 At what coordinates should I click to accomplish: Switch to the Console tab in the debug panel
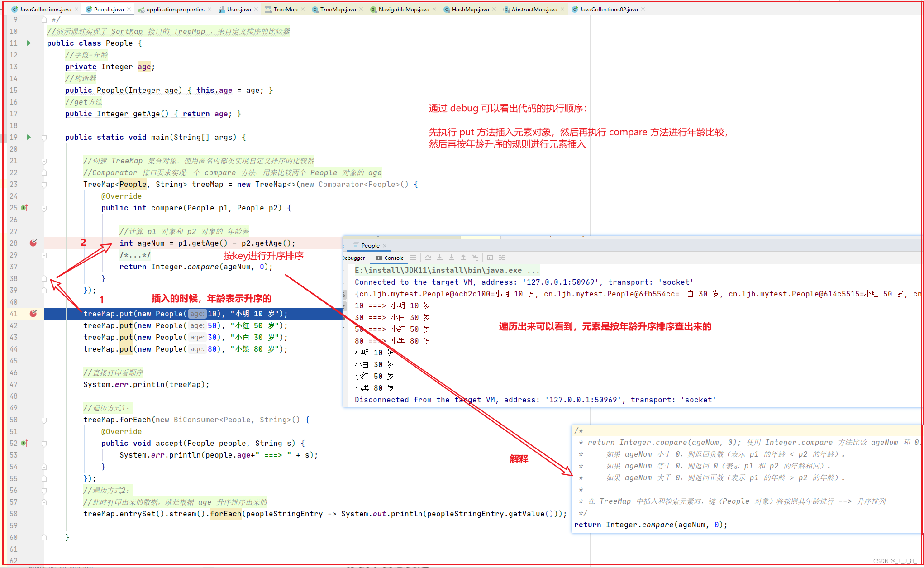(390, 258)
